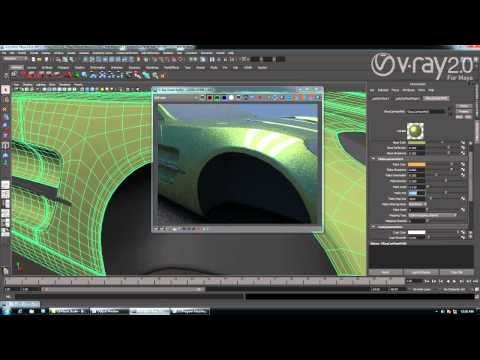Screen dimensions: 480x360
Task: Click the Presets button in Attribute Editor
Action: click(464, 111)
